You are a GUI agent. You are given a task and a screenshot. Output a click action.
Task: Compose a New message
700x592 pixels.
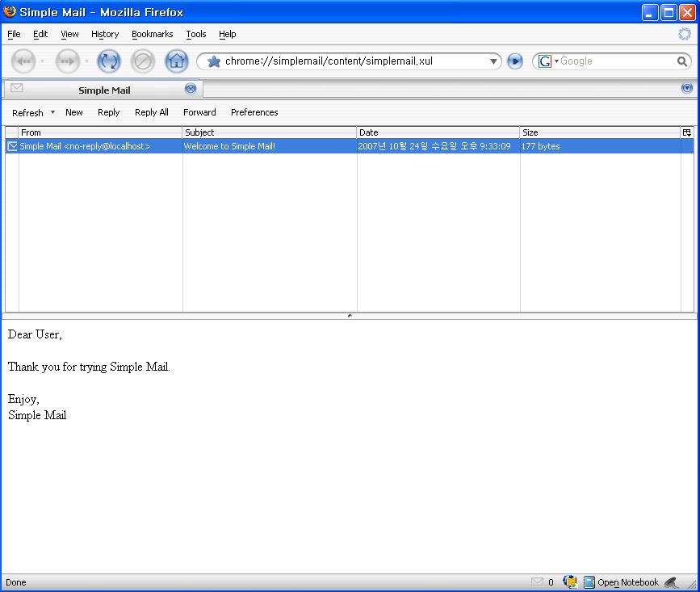click(74, 112)
